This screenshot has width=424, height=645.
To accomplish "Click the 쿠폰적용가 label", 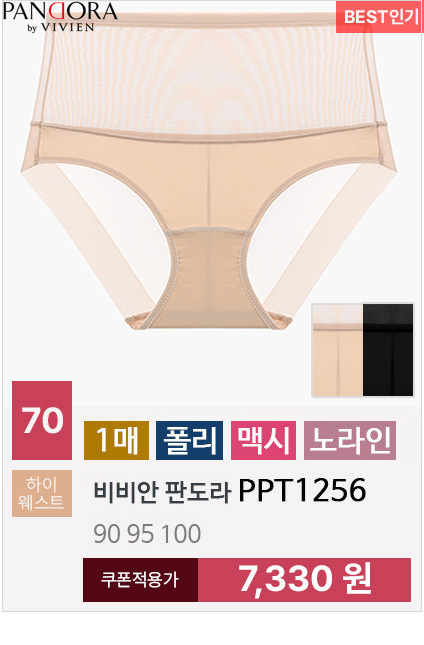I will pos(140,580).
